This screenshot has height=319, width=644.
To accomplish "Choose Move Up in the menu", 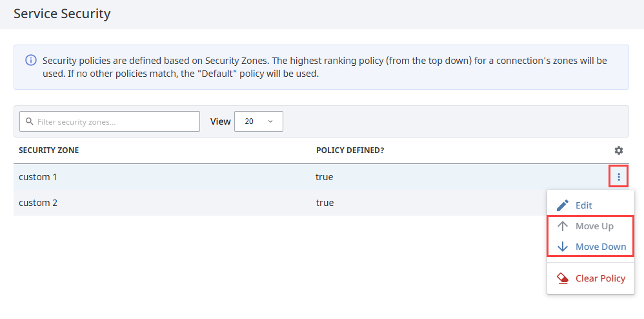I will 594,226.
